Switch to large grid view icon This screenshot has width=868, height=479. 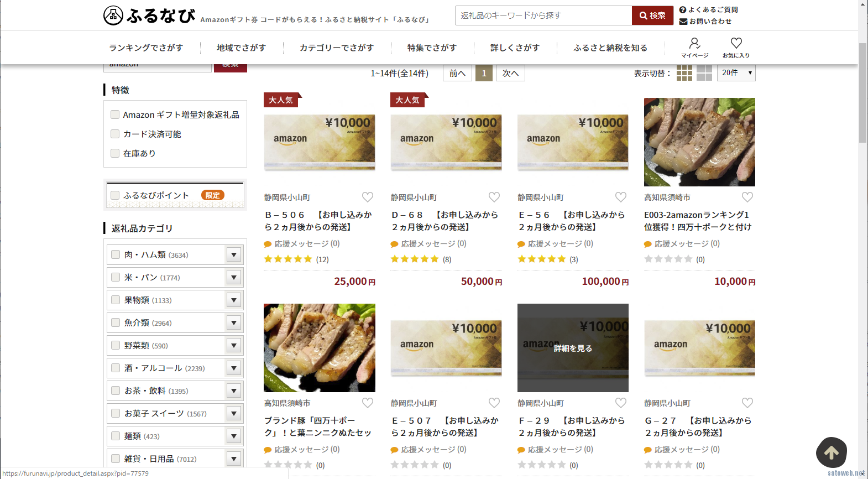coord(704,73)
